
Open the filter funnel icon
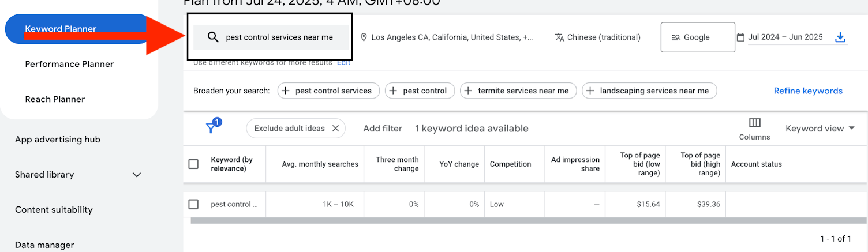pyautogui.click(x=212, y=127)
